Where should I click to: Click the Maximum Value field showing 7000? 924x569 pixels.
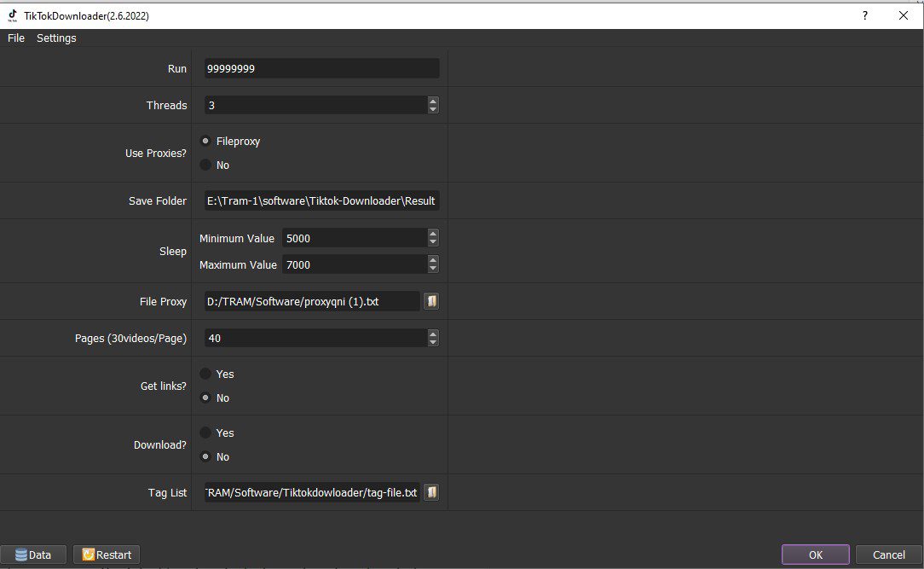click(x=355, y=264)
